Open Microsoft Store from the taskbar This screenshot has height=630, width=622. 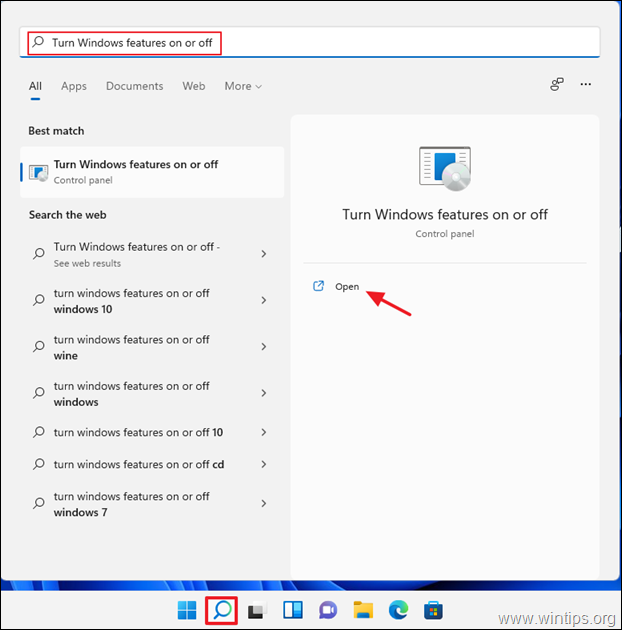(433, 610)
